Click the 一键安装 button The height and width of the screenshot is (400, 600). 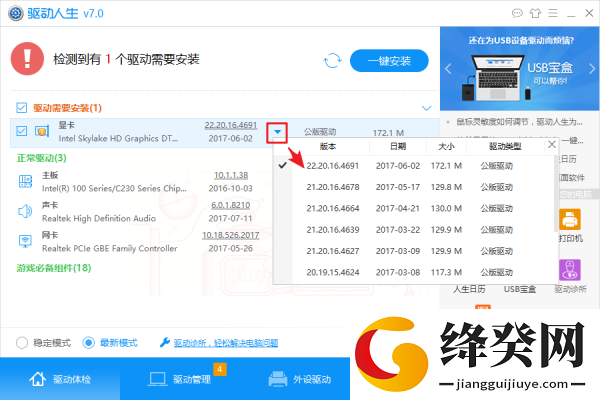(x=389, y=60)
